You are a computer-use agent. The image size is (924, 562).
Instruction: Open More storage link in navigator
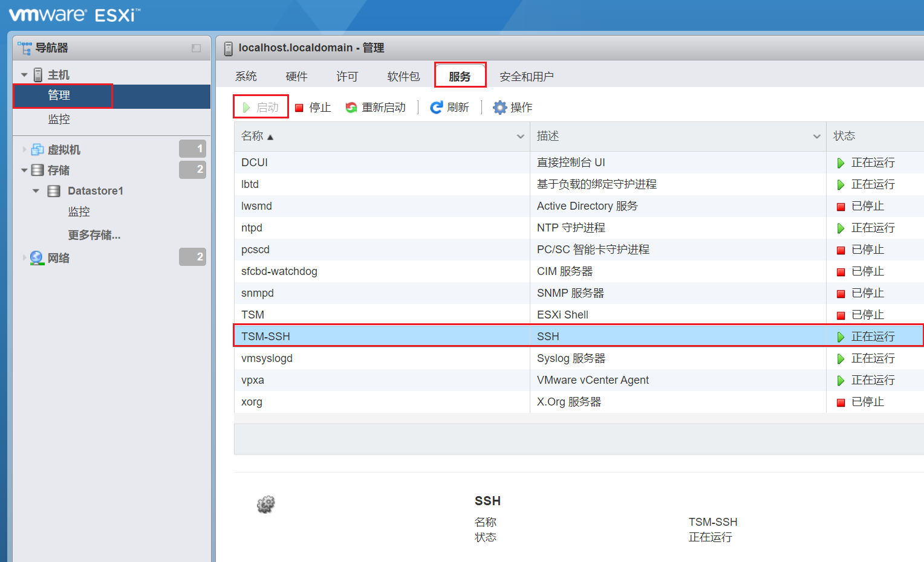(94, 235)
